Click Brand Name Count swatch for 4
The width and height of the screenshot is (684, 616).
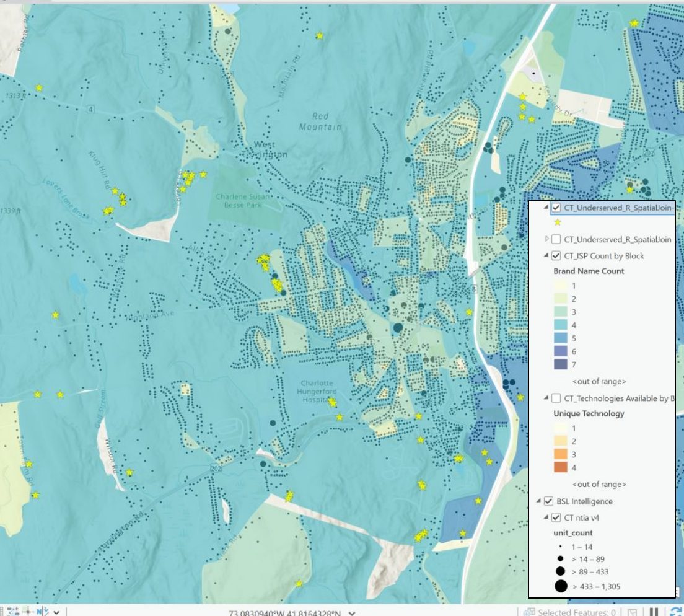[x=561, y=325]
